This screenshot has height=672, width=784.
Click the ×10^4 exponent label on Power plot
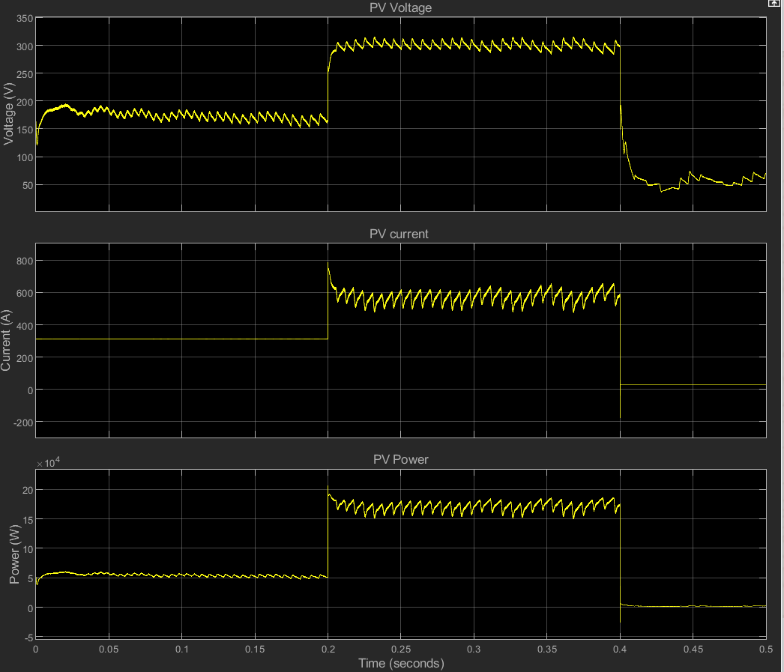48,463
